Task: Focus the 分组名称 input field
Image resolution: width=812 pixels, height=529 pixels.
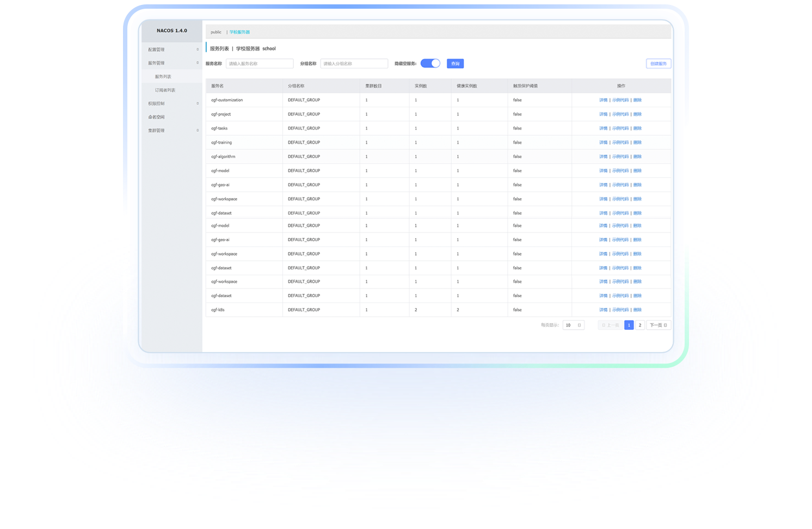Action: click(354, 64)
